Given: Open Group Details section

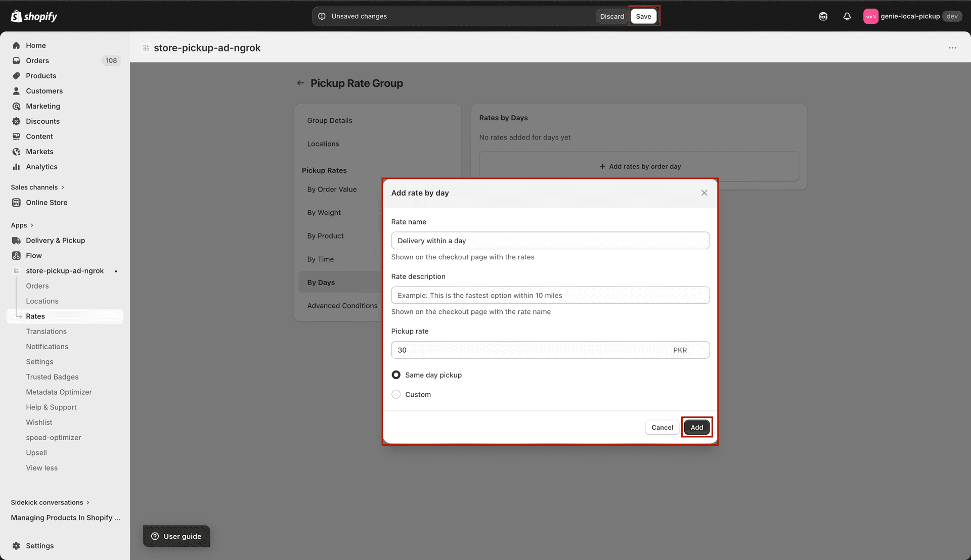Looking at the screenshot, I should coord(330,121).
